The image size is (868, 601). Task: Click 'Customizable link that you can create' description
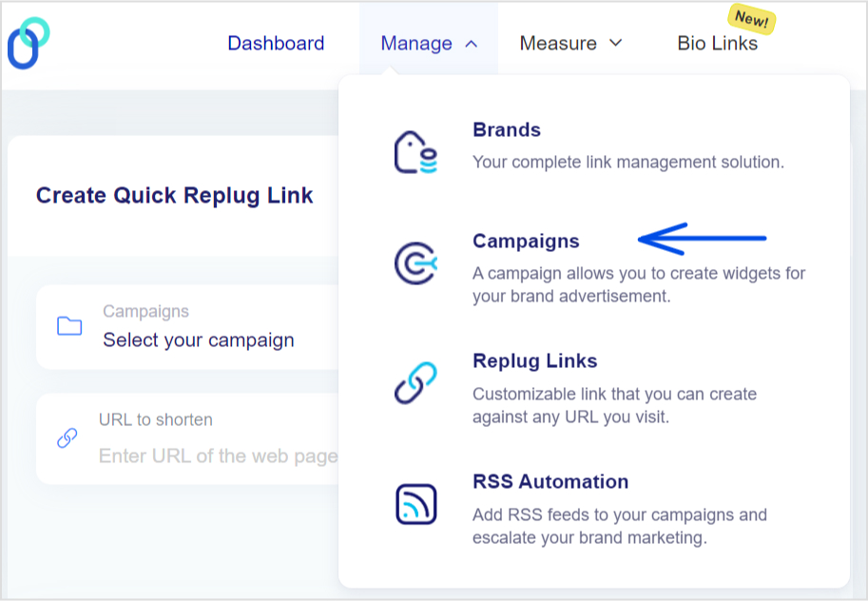(x=614, y=405)
